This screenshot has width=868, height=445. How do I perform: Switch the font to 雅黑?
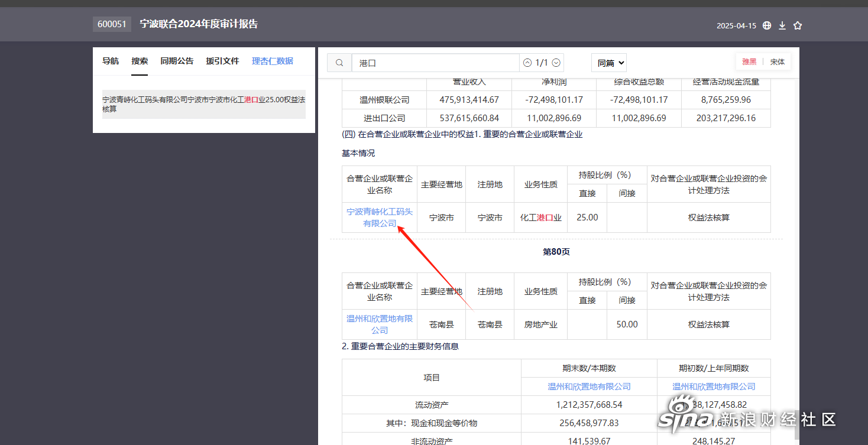[x=749, y=61]
